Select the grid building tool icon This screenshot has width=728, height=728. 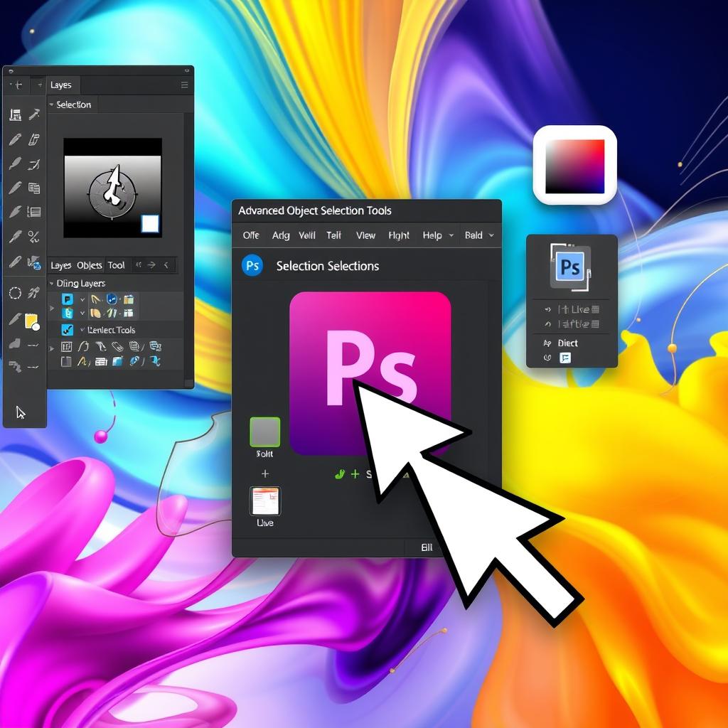(x=16, y=114)
